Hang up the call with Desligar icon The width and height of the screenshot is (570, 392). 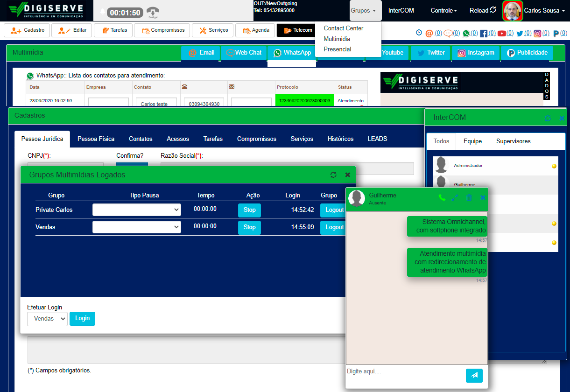[153, 11]
